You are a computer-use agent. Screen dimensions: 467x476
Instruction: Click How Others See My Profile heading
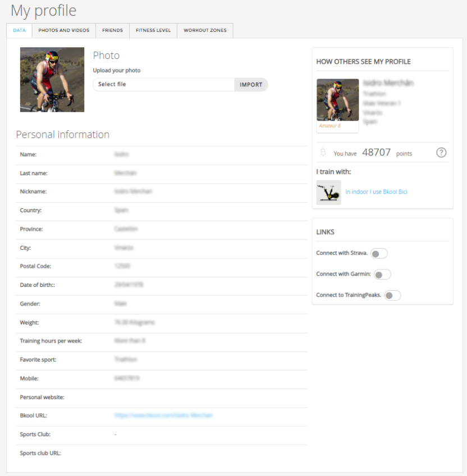364,62
